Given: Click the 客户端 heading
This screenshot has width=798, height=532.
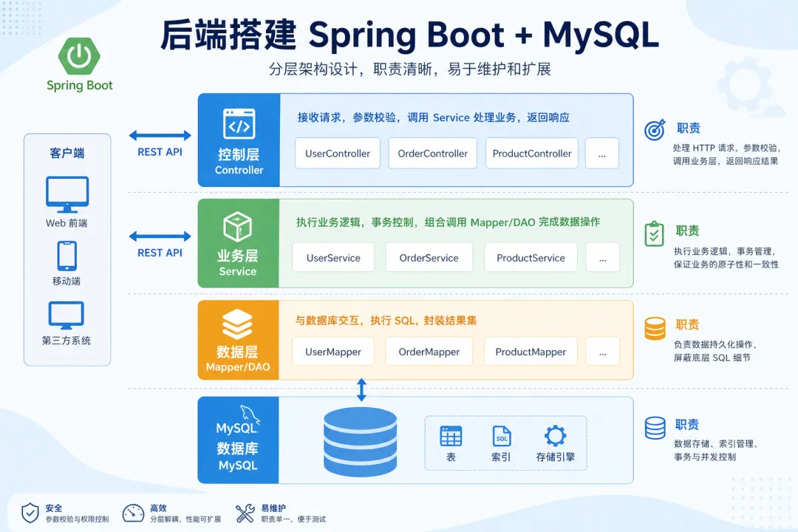Looking at the screenshot, I should click(x=67, y=153).
